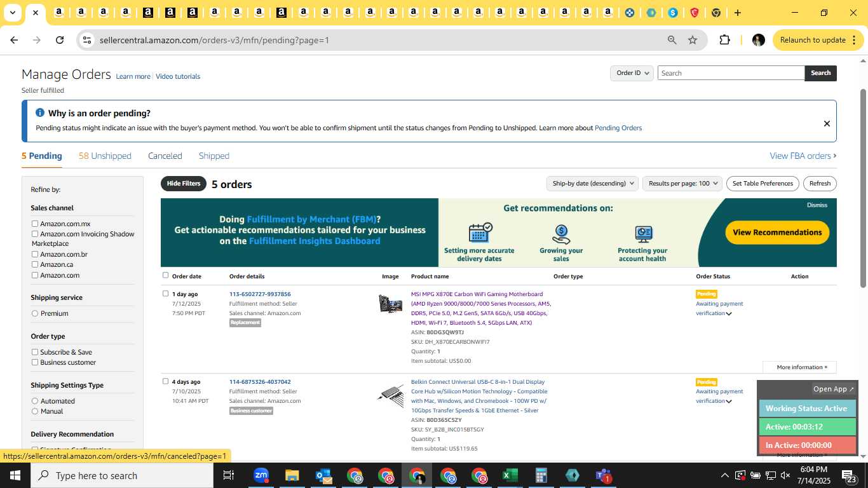Open the Order ID search type dropdown
The height and width of the screenshot is (488, 868).
pos(632,73)
